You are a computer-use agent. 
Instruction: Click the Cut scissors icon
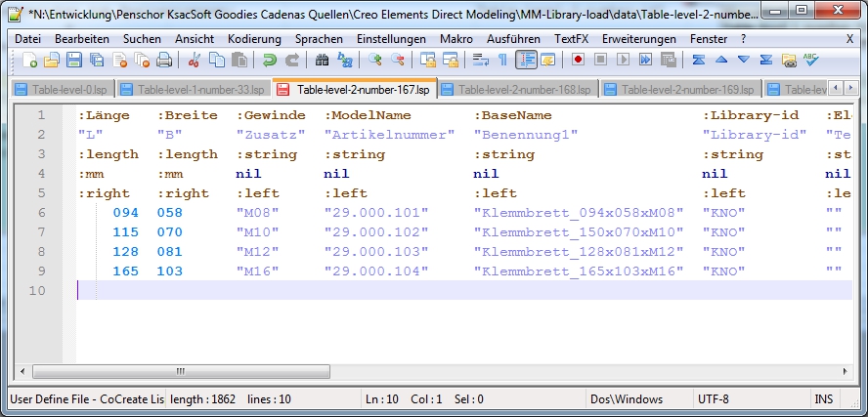(x=194, y=61)
